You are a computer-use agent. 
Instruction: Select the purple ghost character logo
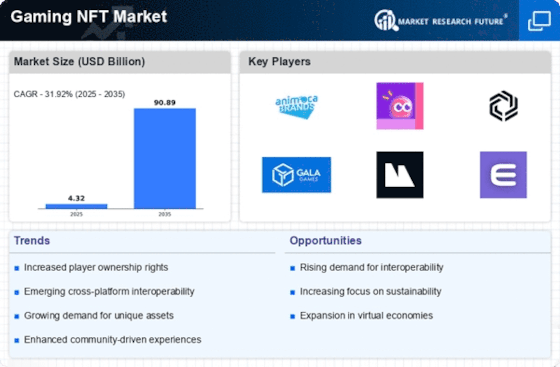400,106
